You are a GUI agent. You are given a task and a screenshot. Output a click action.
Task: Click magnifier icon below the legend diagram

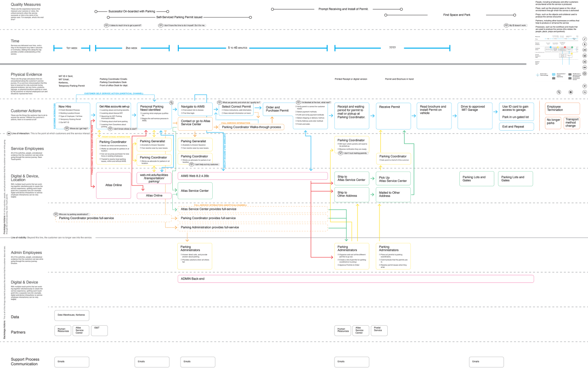click(x=559, y=92)
